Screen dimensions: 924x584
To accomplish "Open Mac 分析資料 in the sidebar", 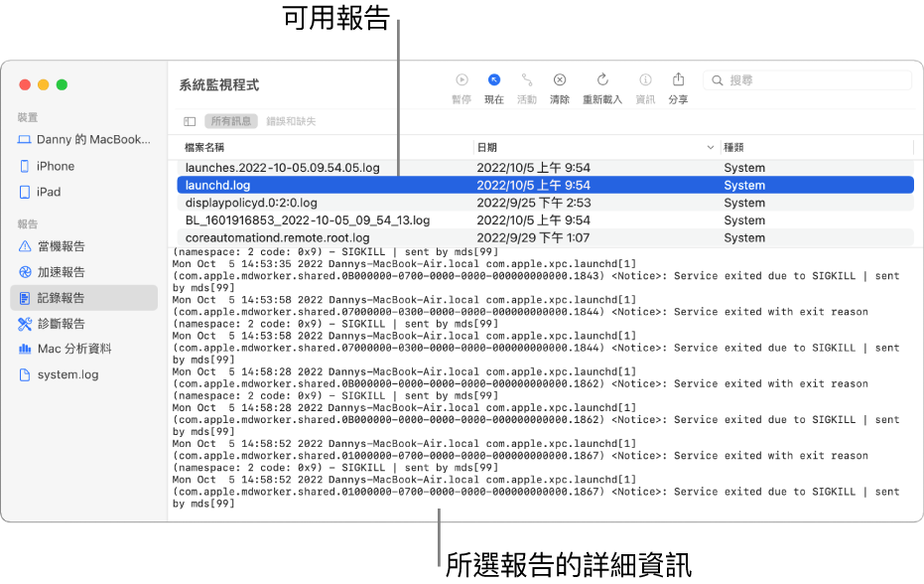I will coord(73,350).
